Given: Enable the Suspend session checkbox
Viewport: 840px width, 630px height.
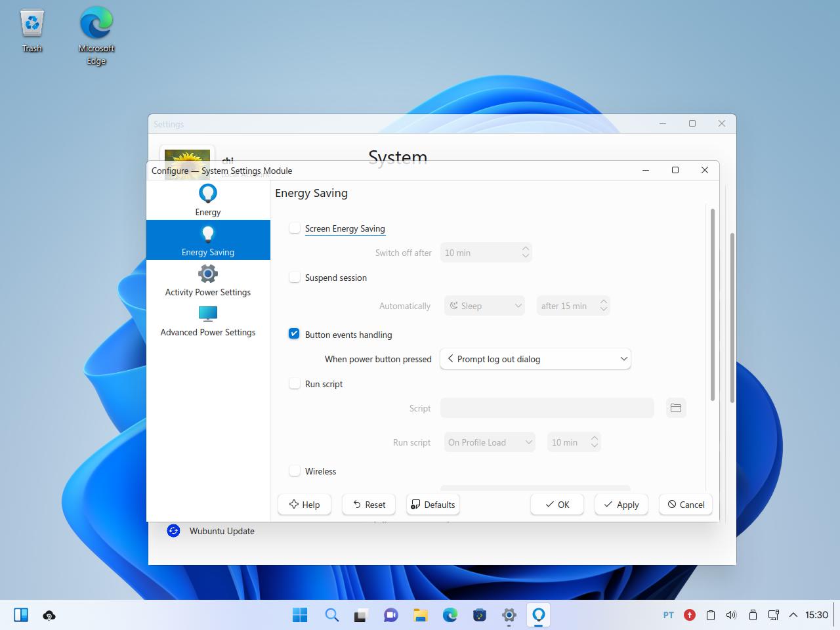Looking at the screenshot, I should point(295,277).
